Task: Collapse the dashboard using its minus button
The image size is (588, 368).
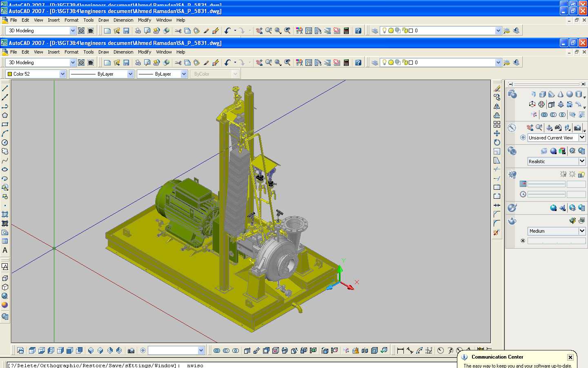Action: (x=510, y=84)
